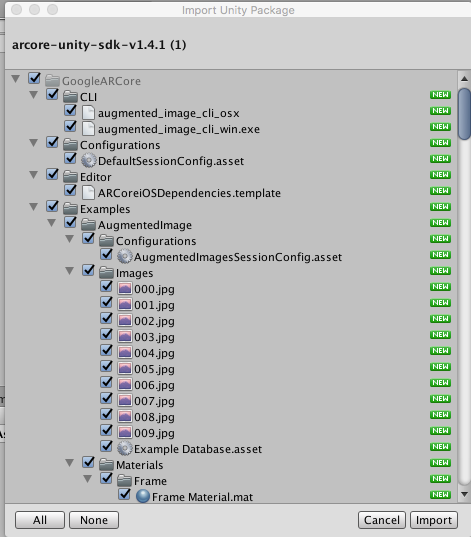Click the Import button
This screenshot has height=537, width=471.
[x=434, y=520]
